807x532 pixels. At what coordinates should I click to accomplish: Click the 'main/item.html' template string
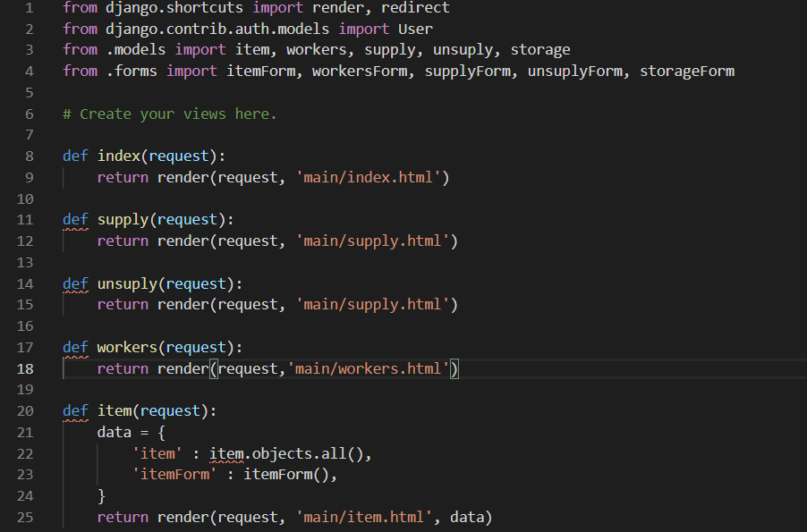point(364,517)
